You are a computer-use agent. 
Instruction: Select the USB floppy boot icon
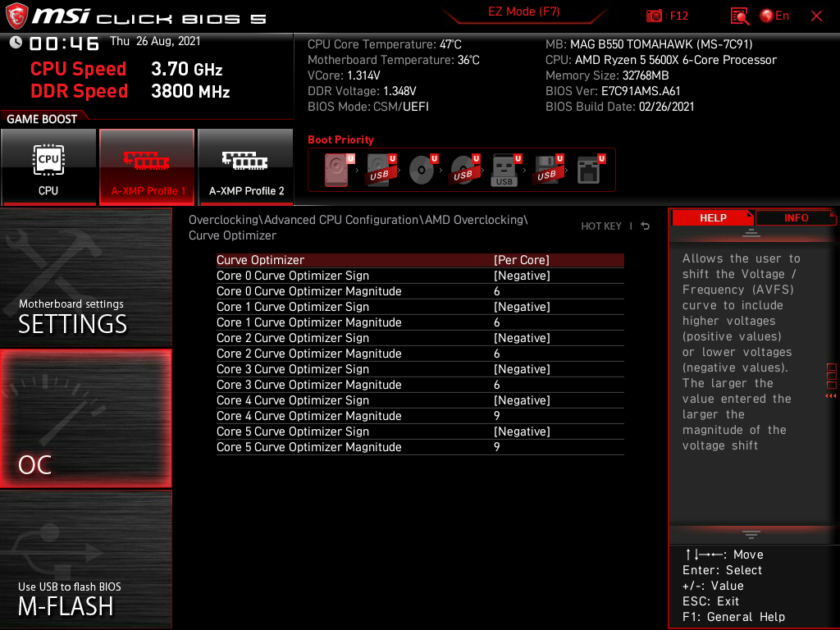point(548,170)
